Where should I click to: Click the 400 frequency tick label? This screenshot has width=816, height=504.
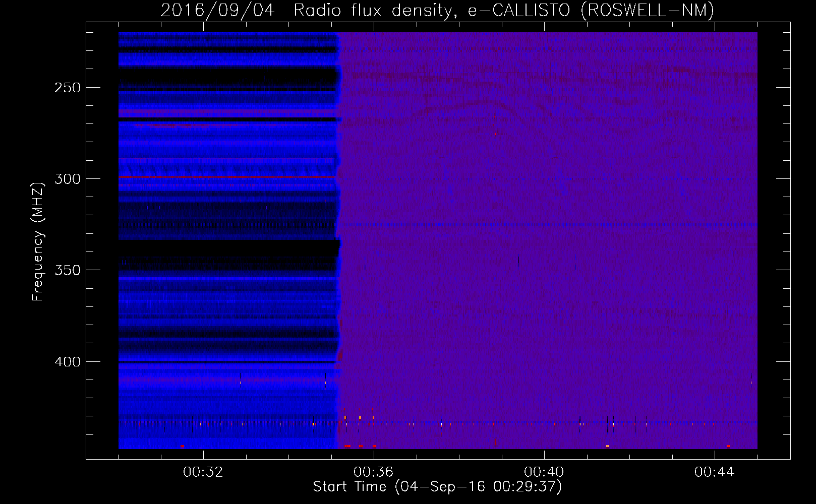[x=68, y=362]
